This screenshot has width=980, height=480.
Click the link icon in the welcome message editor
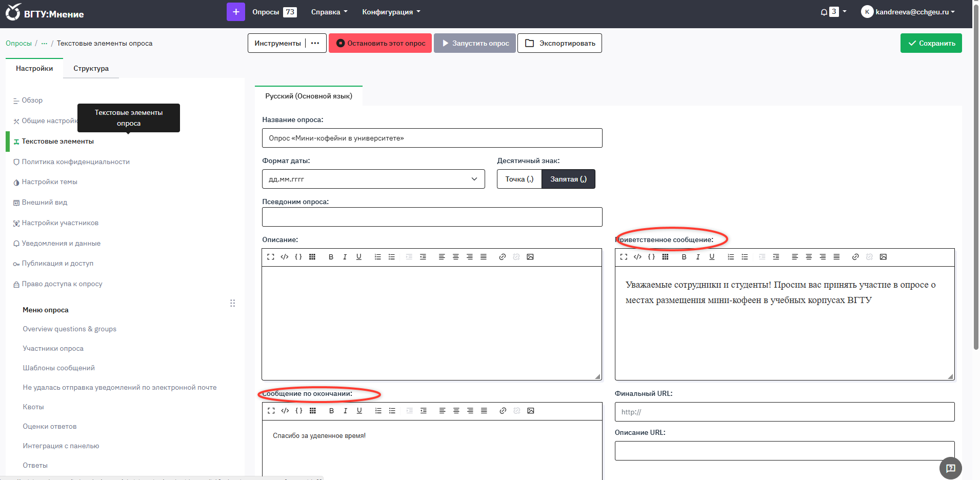click(x=855, y=257)
